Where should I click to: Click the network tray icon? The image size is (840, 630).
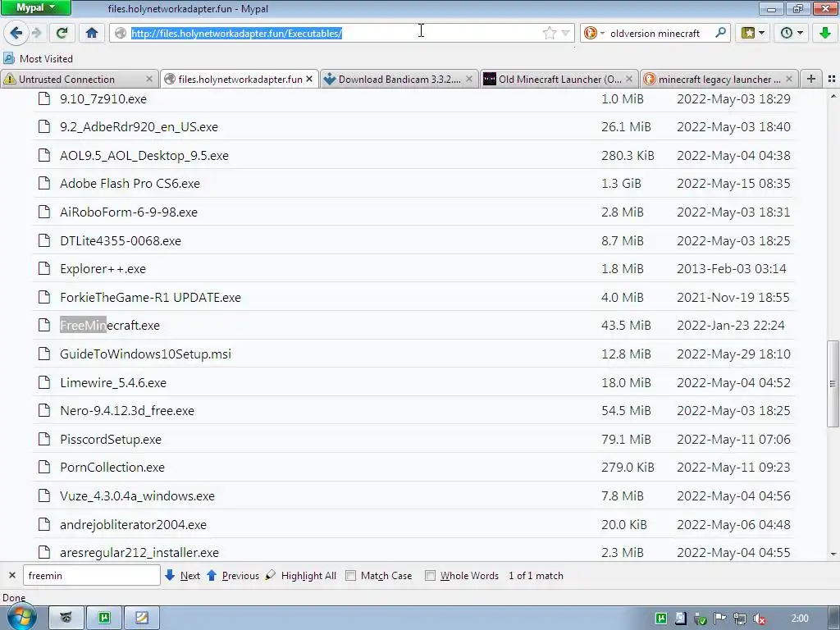[x=740, y=619]
